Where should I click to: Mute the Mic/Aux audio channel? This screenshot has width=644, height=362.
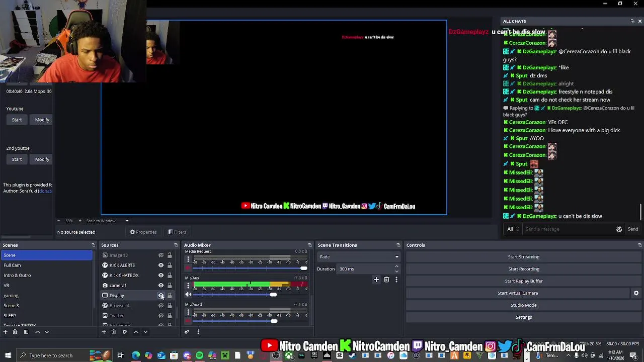pos(188,295)
